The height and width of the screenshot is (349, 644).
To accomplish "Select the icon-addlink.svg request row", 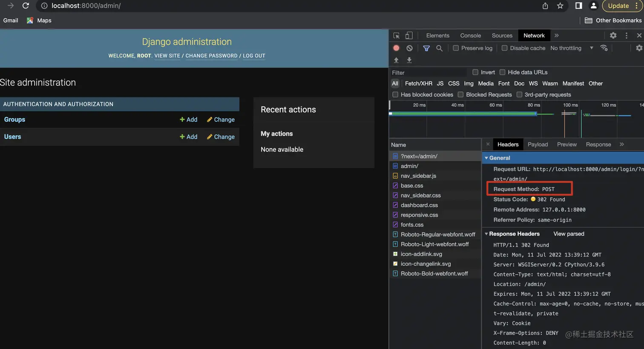I will [x=435, y=254].
